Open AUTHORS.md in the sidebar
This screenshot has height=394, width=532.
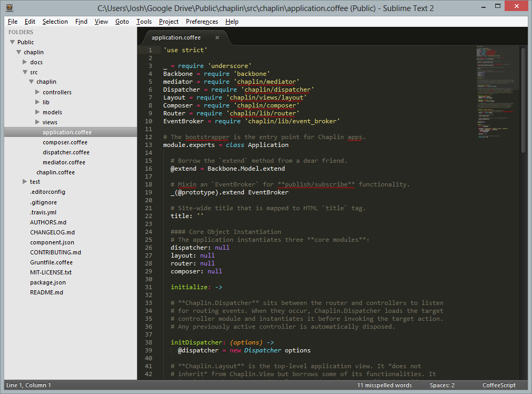pyautogui.click(x=48, y=222)
